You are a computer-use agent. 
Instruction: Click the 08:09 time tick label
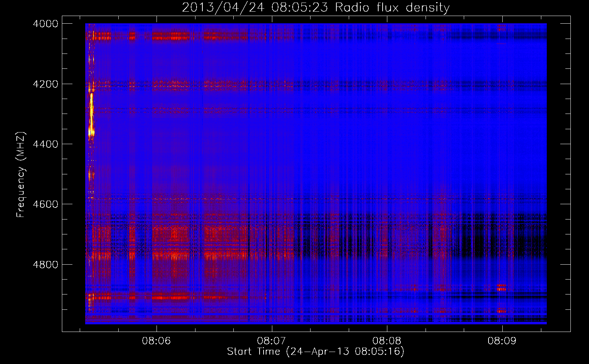point(502,341)
